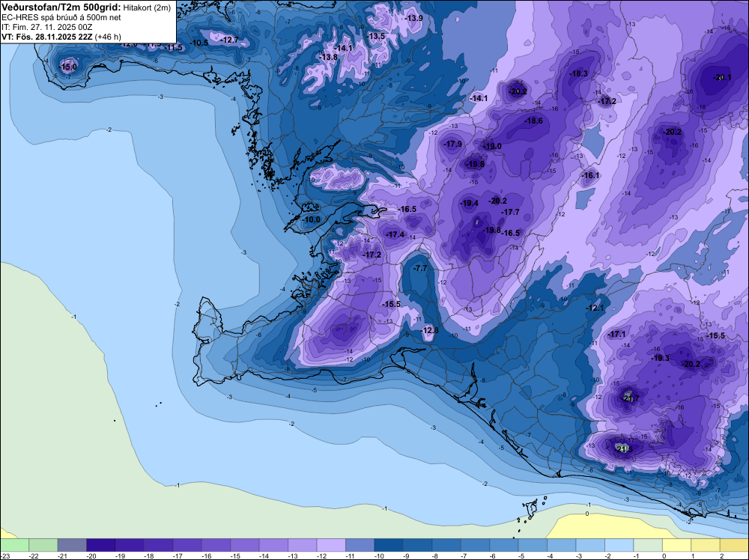749x560 pixels.
Task: Click the legend scale number -17
Action: pyautogui.click(x=178, y=556)
